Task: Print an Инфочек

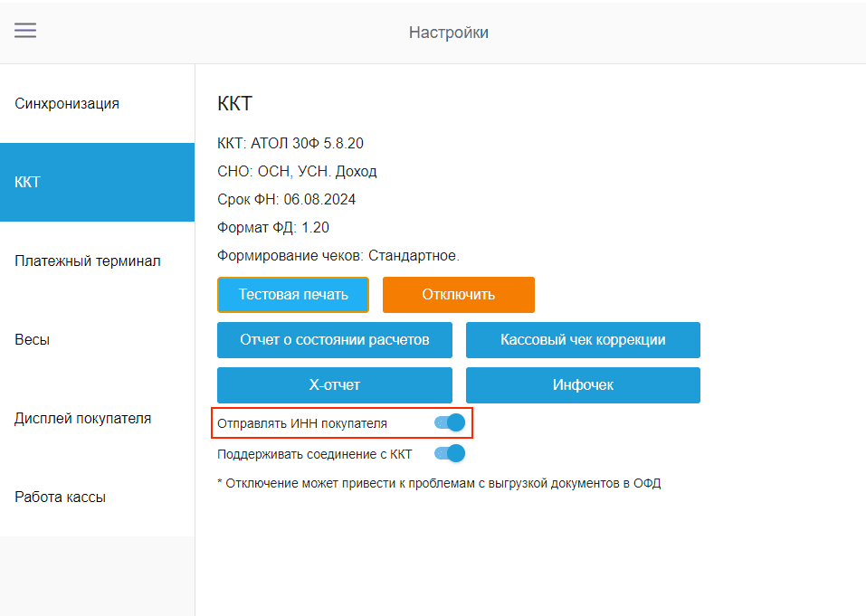Action: point(582,384)
